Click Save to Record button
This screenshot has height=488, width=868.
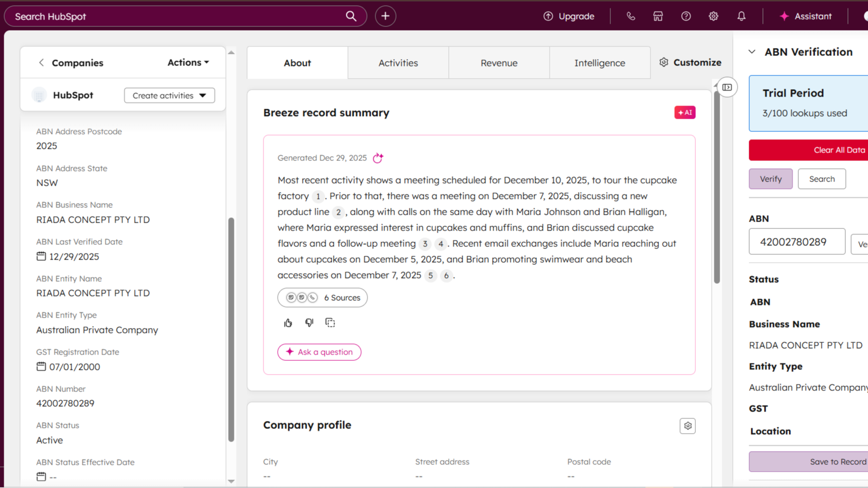coord(808,462)
